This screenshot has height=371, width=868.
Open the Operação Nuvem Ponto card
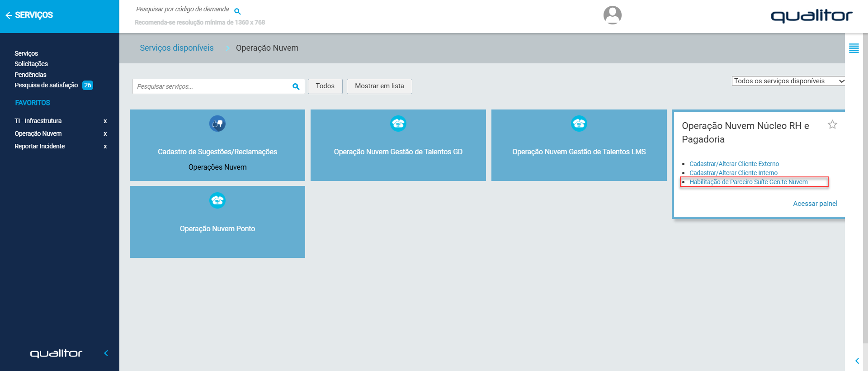(x=217, y=222)
